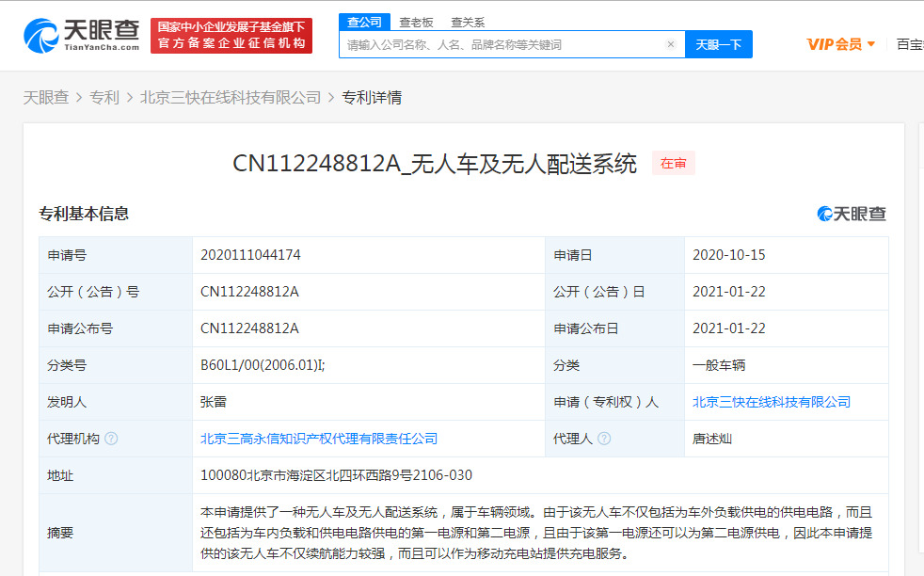Switch to the 查关系 search tab
Viewport: 924px width, 576px height.
468,23
